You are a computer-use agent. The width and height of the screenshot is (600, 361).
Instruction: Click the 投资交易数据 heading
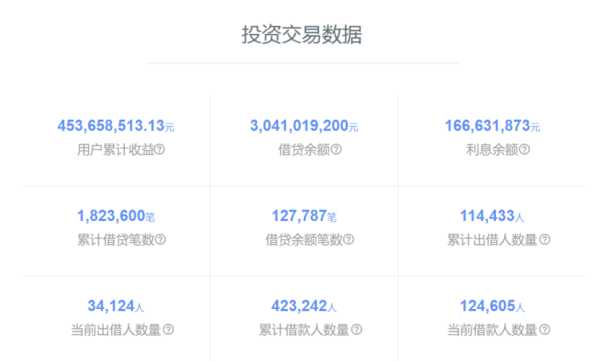click(302, 34)
